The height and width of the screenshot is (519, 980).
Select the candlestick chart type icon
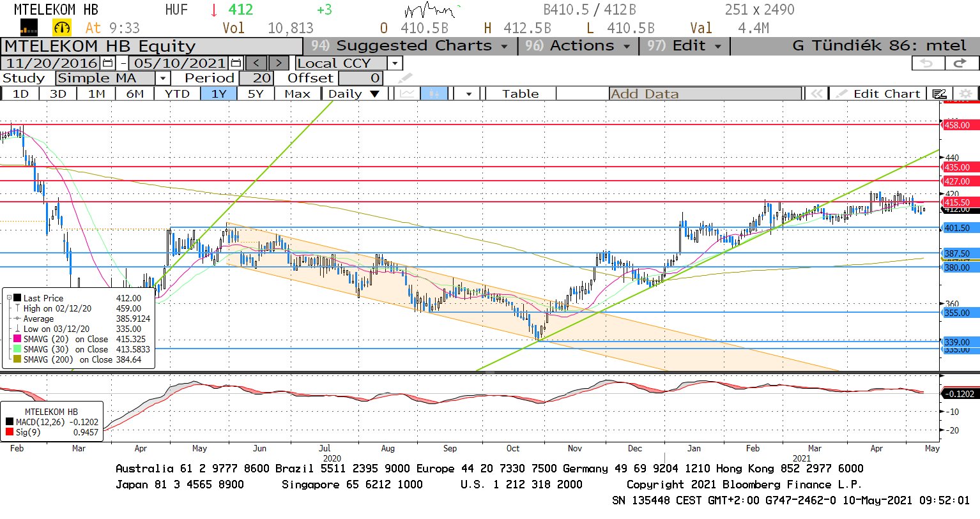[x=434, y=94]
